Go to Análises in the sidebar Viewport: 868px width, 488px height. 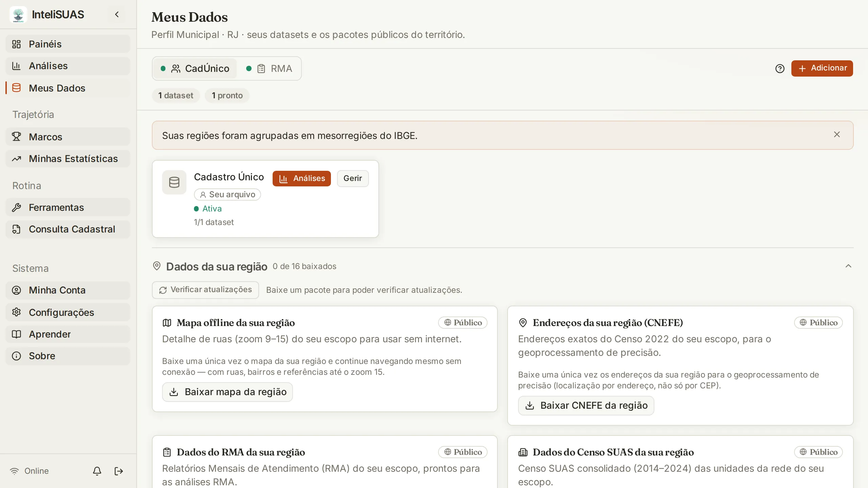[68, 66]
